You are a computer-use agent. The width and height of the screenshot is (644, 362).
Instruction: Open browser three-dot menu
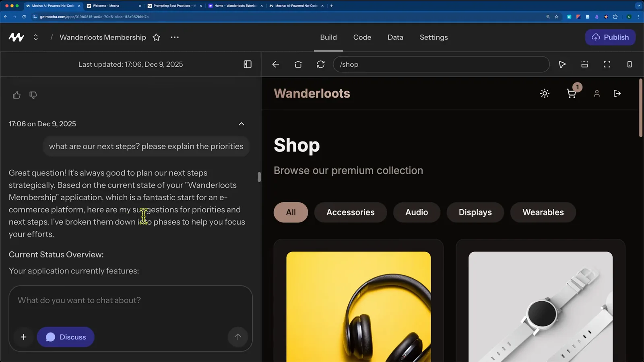pos(638,17)
